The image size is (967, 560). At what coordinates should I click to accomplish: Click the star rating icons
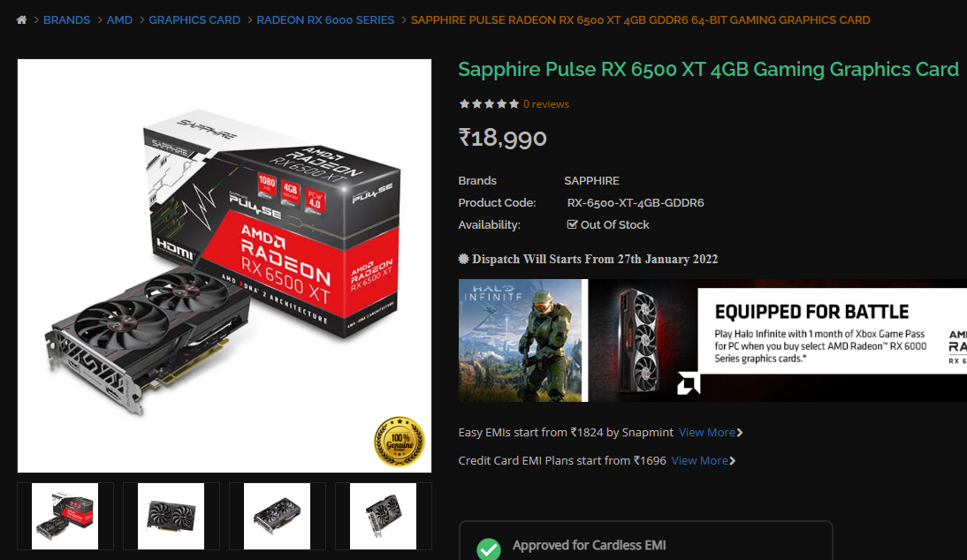(489, 104)
